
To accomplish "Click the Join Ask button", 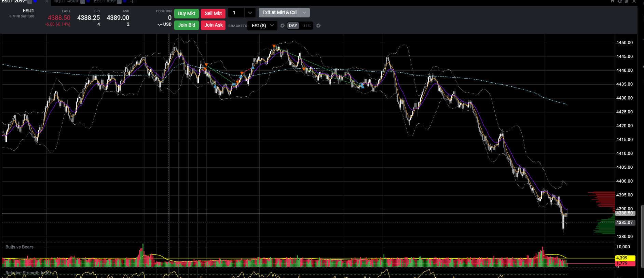I will pos(213,25).
